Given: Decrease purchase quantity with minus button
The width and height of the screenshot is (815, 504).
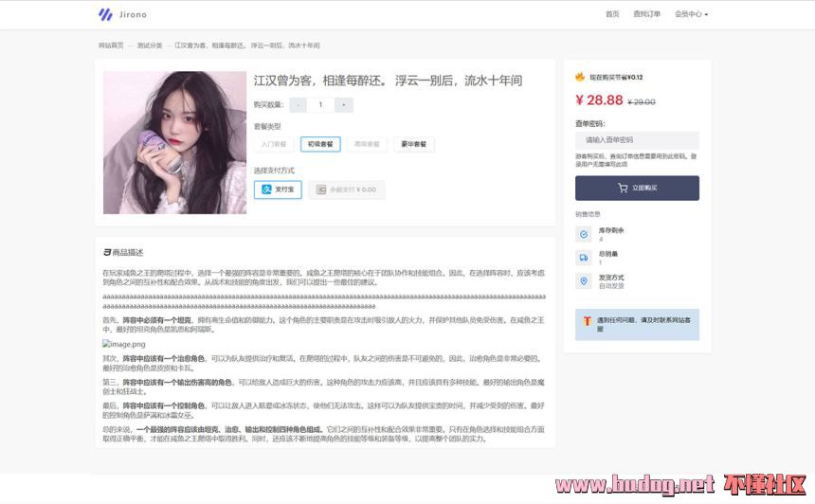Looking at the screenshot, I should (299, 105).
